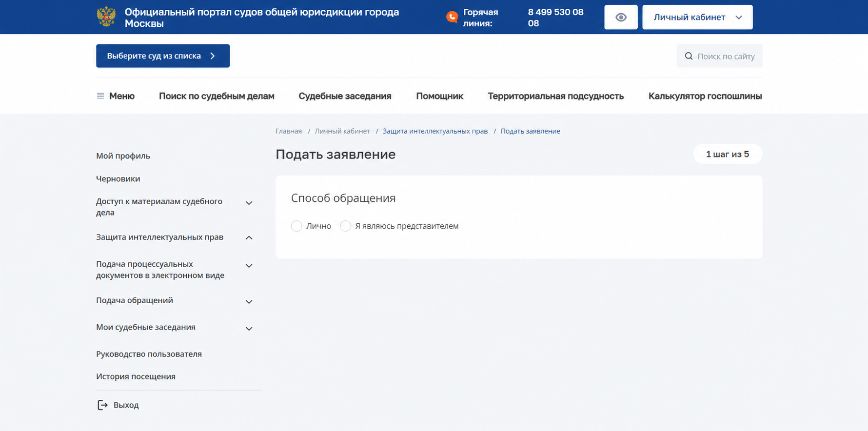This screenshot has width=868, height=431.
Task: Expand the Подача обращений chevron
Action: [x=249, y=302]
